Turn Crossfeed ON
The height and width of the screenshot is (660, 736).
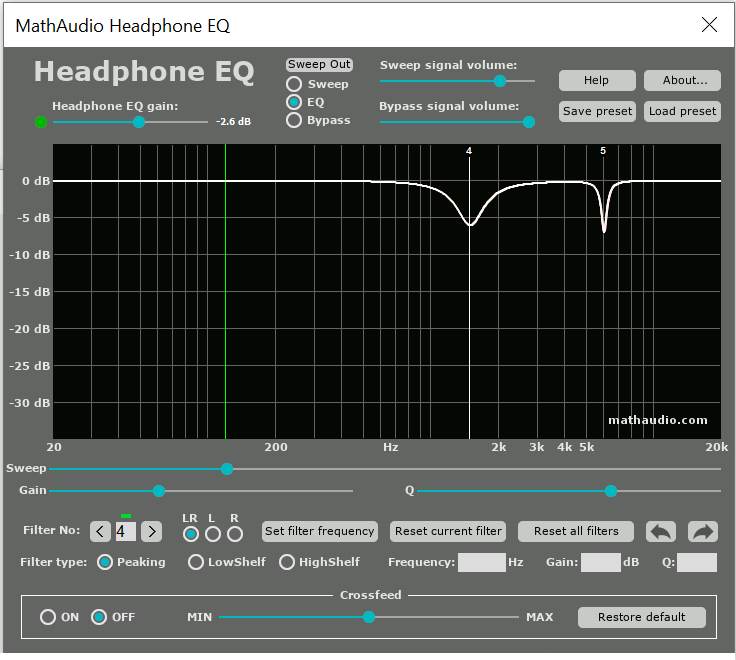pyautogui.click(x=48, y=617)
